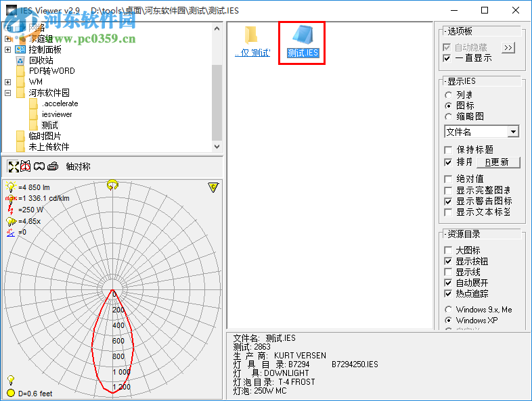The image size is (532, 401).
Task: Click the R更新 refresh button
Action: (x=498, y=162)
